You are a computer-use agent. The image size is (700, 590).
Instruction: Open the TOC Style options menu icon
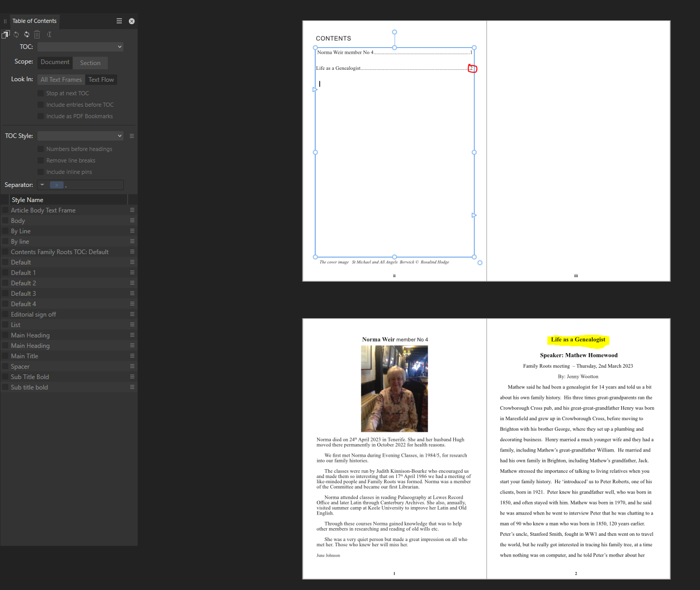coord(132,136)
